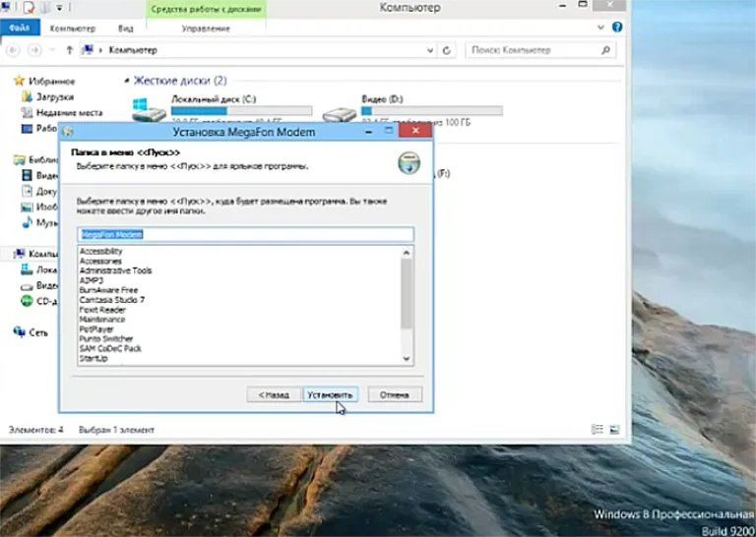Screen dimensions: 756x537
Task: Select AIMP3 in the folder list
Action: pos(92,280)
